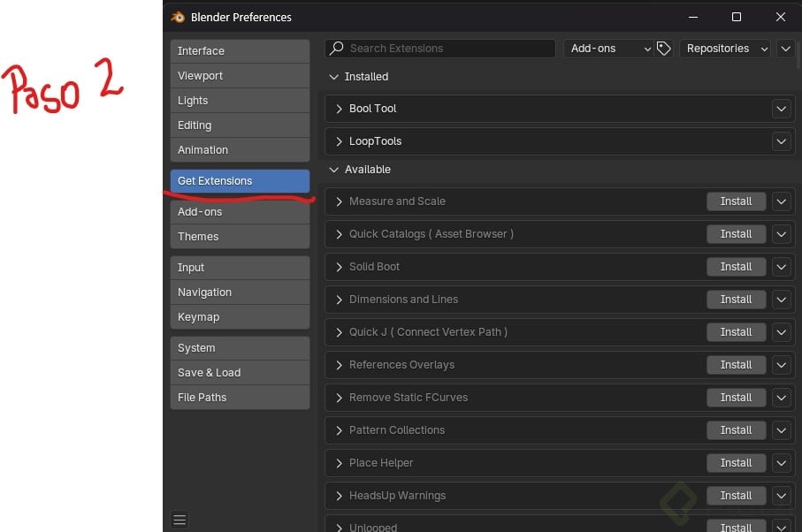
Task: Collapse the Installed section
Action: coord(334,77)
